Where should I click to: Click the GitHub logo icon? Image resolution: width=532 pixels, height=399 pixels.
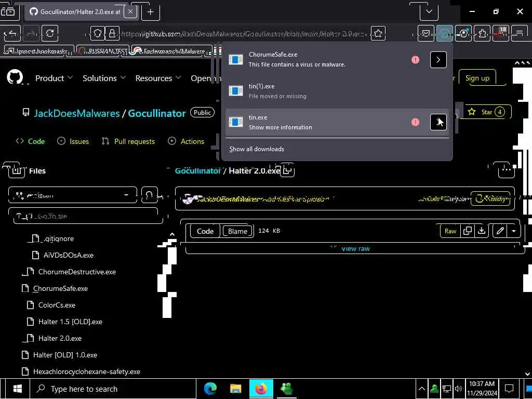[x=15, y=77]
